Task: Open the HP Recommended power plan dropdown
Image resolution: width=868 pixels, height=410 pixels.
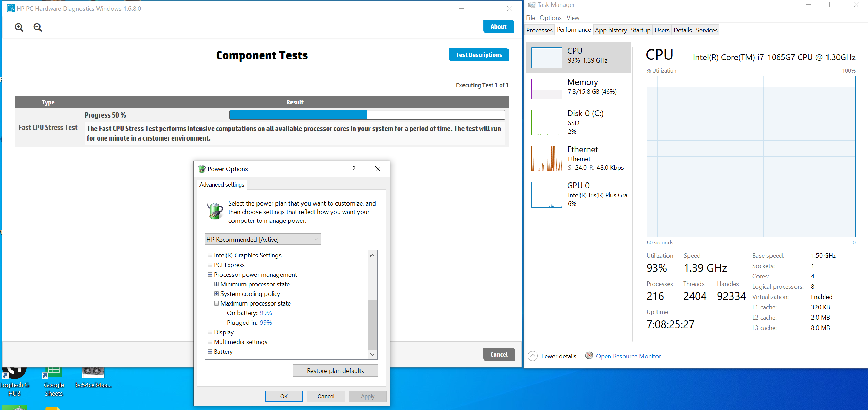Action: (263, 239)
